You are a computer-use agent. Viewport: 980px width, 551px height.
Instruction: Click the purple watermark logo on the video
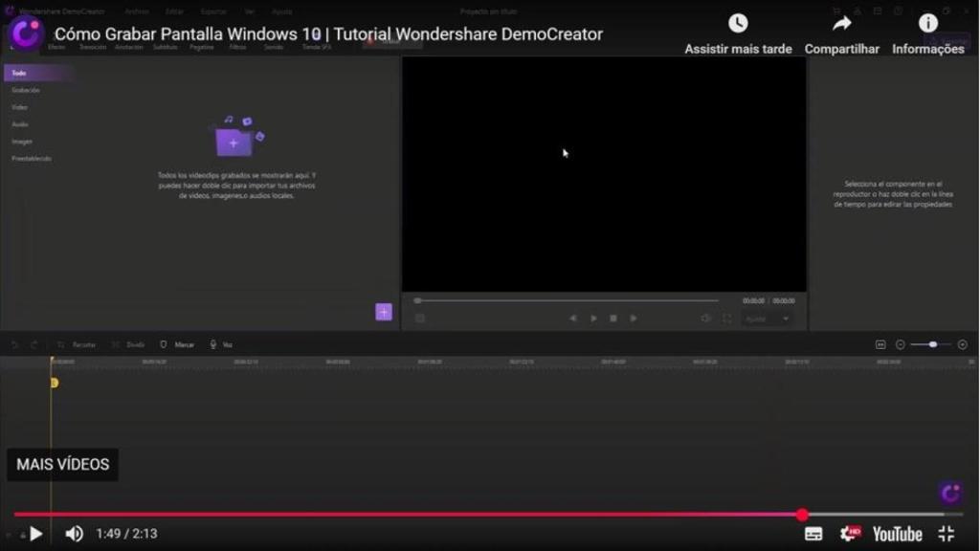(950, 493)
